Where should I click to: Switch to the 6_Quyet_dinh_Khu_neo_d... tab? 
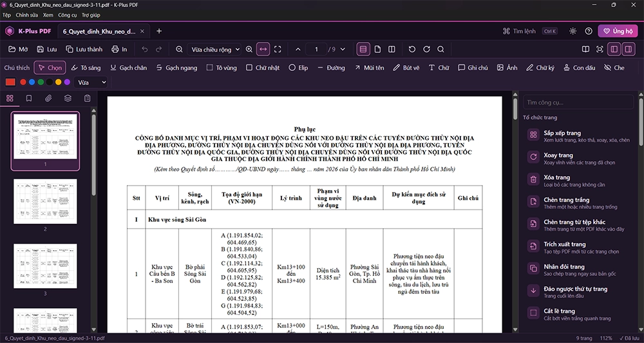click(x=99, y=31)
